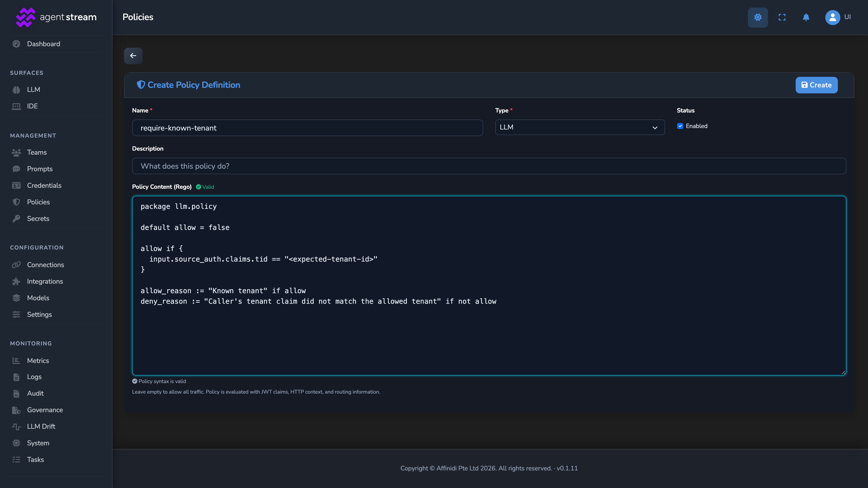Open notifications bell icon

pos(806,17)
